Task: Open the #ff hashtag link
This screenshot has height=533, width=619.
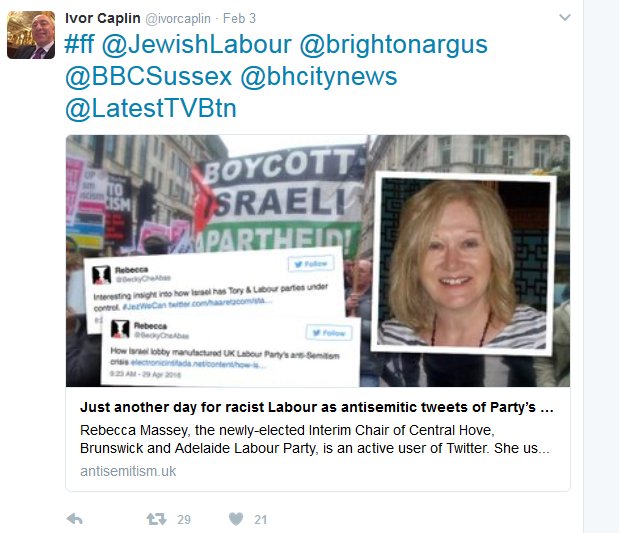Action: [79, 44]
